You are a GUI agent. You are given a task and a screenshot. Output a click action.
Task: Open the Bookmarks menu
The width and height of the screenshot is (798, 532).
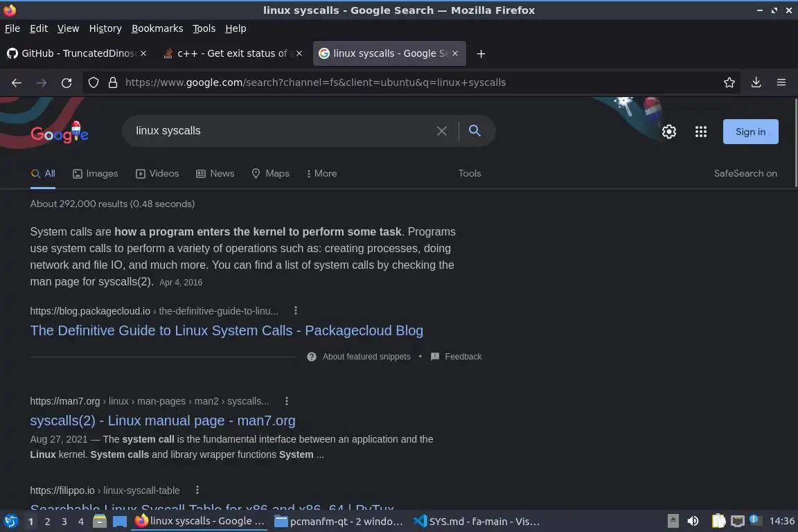click(157, 28)
